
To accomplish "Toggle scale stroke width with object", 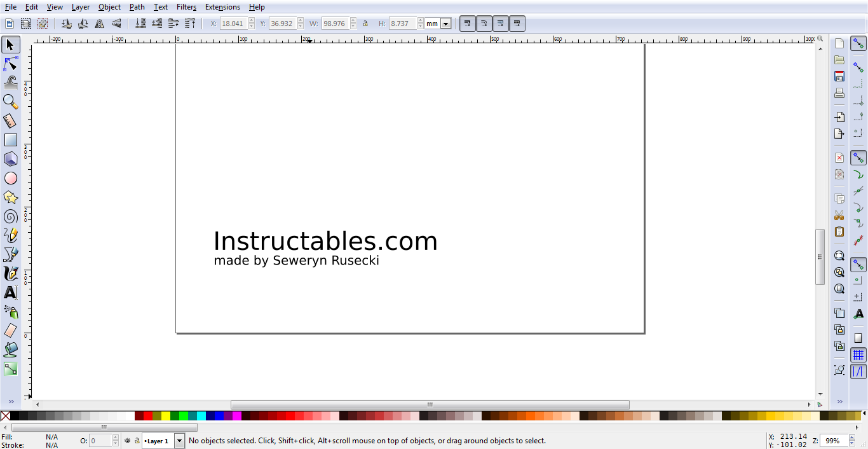I will 468,24.
